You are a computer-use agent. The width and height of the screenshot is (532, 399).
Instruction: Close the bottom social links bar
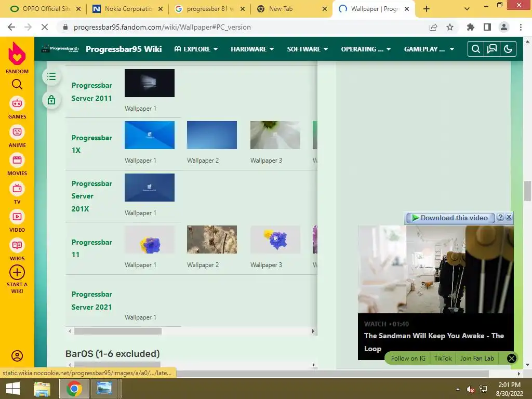[511, 358]
